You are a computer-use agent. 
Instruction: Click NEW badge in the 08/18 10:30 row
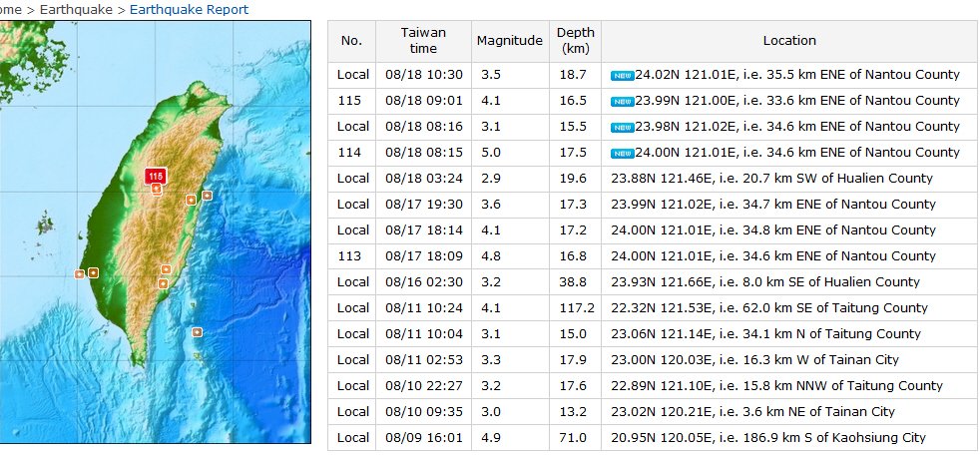623,76
